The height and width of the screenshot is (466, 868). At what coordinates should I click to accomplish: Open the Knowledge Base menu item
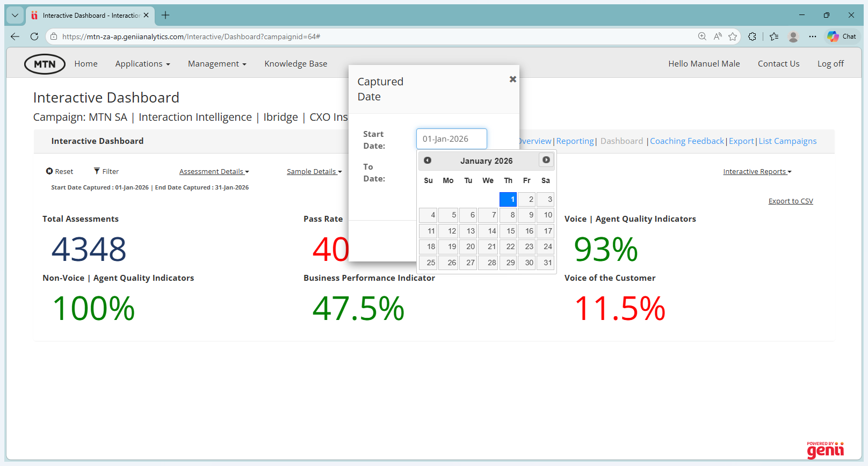[x=295, y=64]
